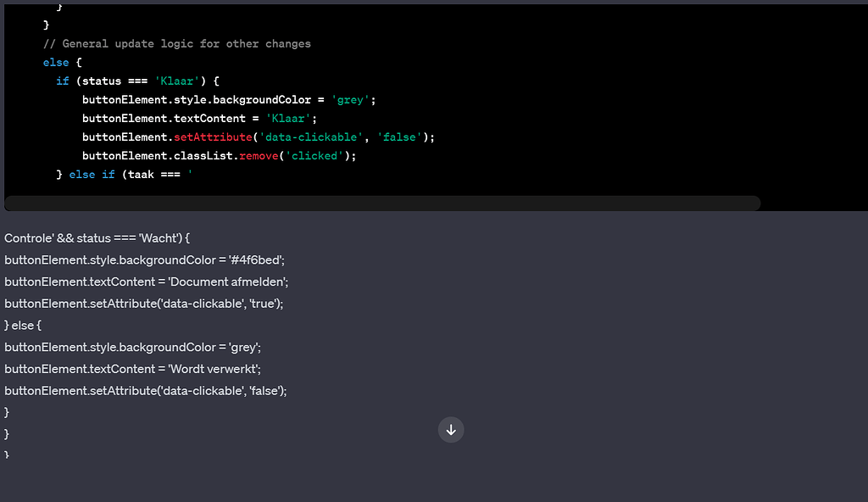Click the backgroundColor 'grey' assignment line

click(x=229, y=99)
